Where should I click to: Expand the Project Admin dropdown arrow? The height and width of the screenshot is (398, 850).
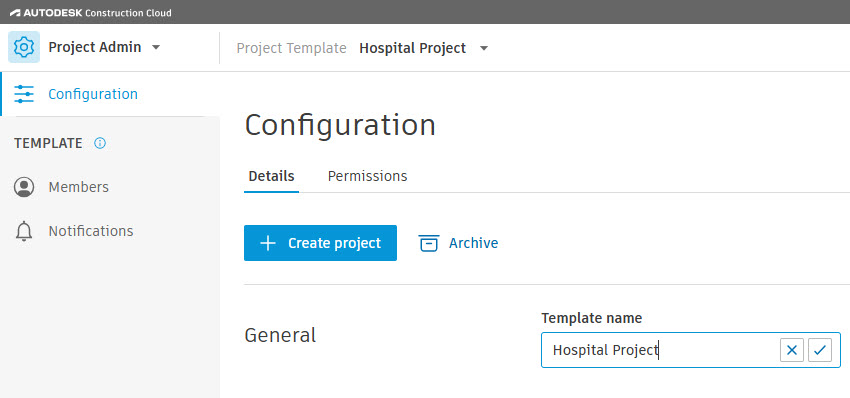coord(156,48)
